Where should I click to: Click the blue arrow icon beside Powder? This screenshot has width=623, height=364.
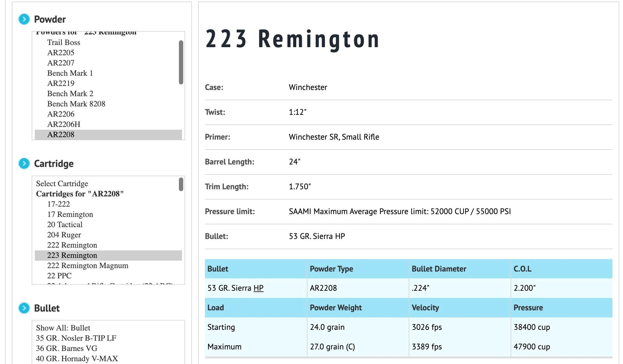pos(24,19)
